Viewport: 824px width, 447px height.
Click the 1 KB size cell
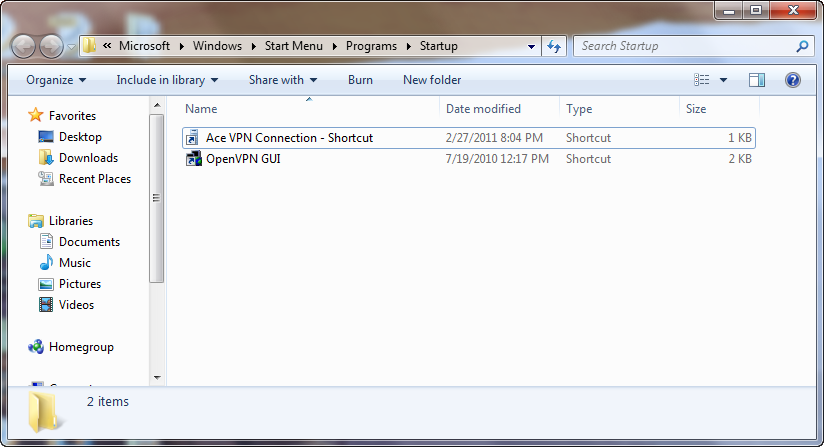click(739, 138)
